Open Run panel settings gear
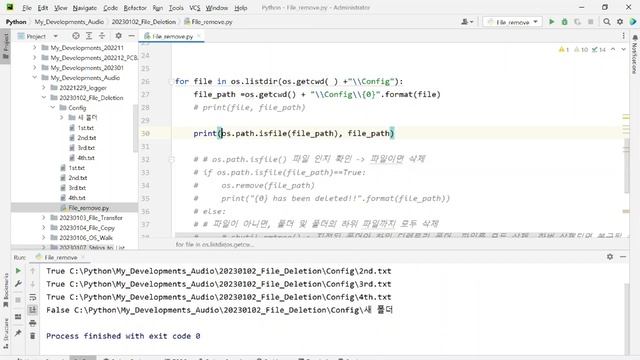The image size is (640, 360). (x=610, y=257)
